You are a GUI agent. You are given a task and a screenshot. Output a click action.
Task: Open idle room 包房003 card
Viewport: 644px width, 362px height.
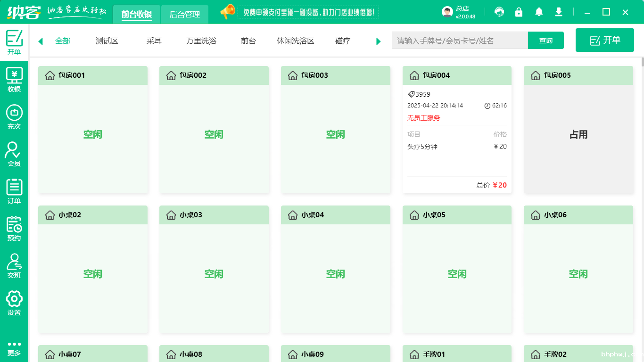(336, 130)
